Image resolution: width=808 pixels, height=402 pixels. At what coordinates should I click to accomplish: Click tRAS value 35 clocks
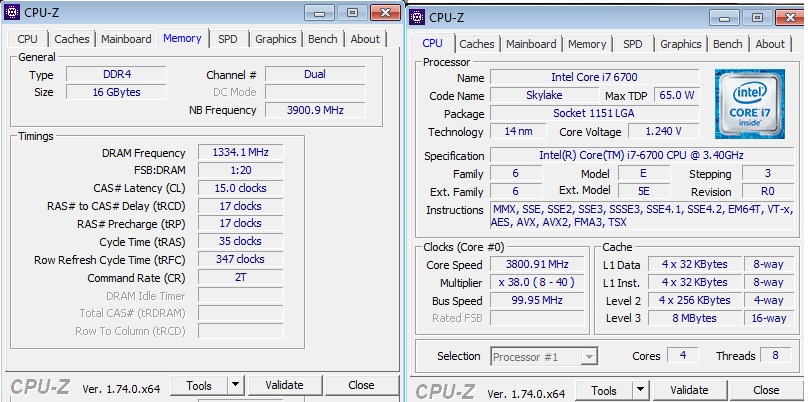pos(241,241)
